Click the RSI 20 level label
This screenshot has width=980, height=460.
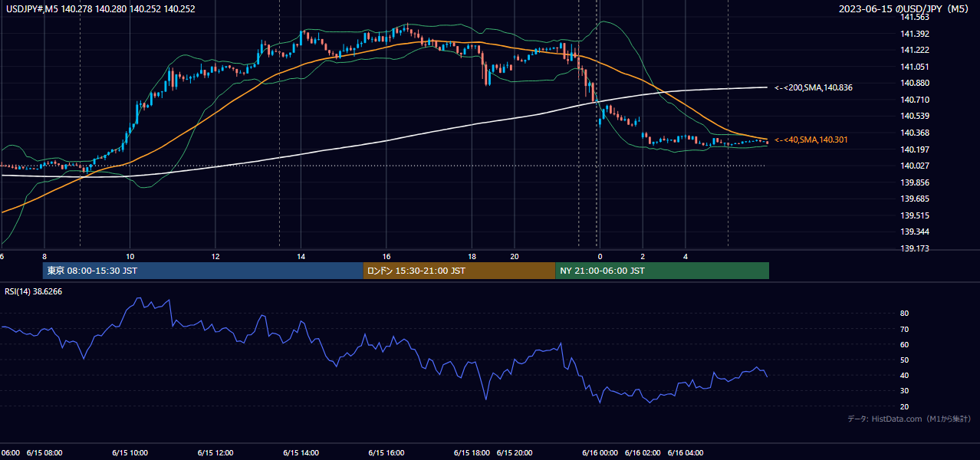coord(904,406)
